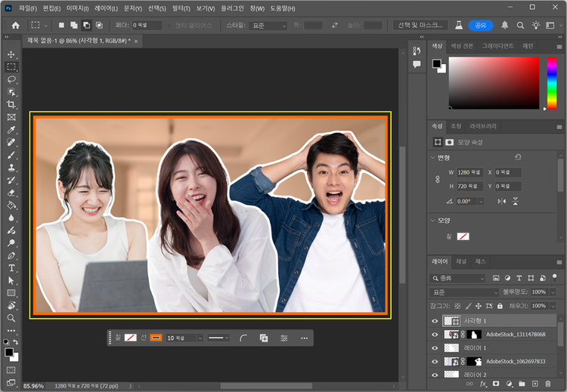Click the Home icon in options bar
The height and width of the screenshot is (392, 567).
pyautogui.click(x=15, y=25)
